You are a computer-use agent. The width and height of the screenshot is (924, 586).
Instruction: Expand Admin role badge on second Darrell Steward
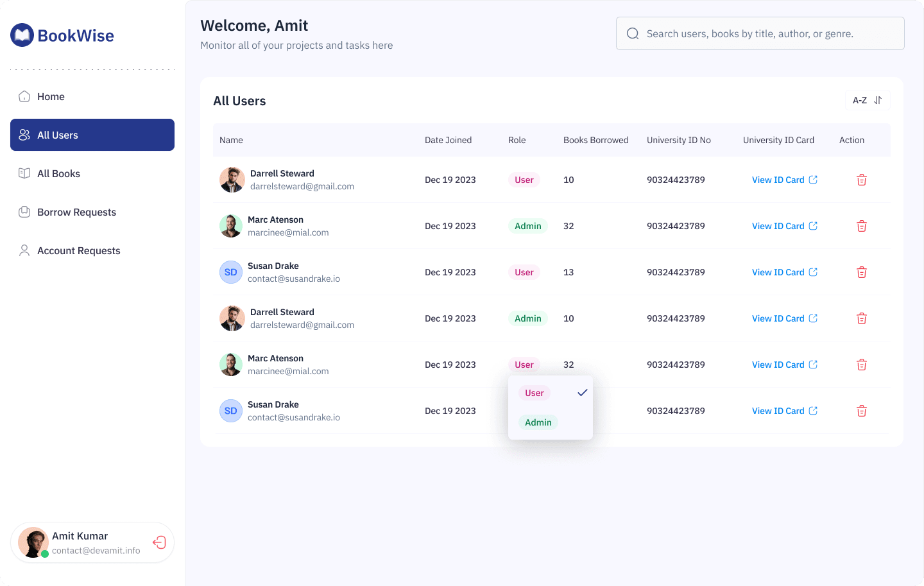[x=527, y=318]
